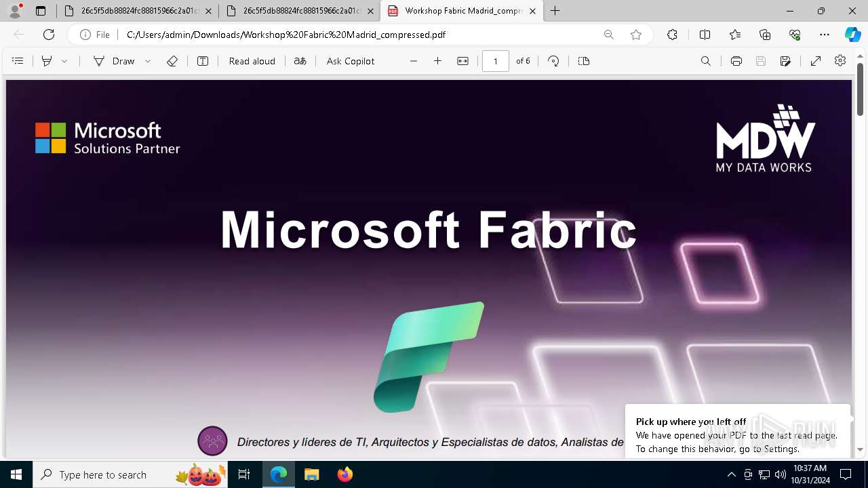
Task: Click the Type here to search box
Action: tap(130, 474)
